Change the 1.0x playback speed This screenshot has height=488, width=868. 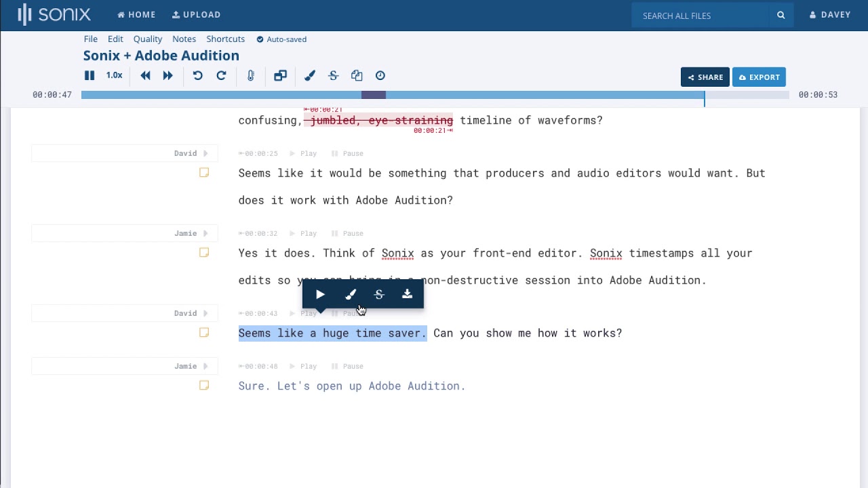pos(114,76)
